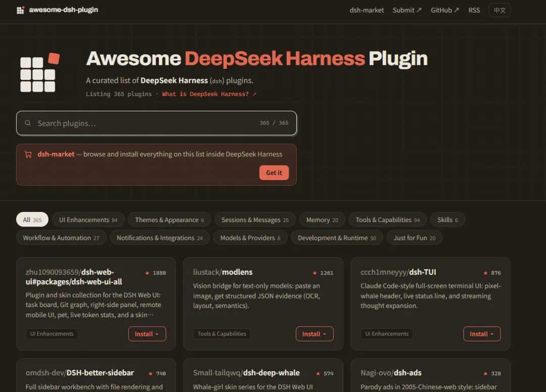This screenshot has height=392, width=546.
Task: Open Install dropdown for dsh-TUI plugin
Action: tap(482, 334)
